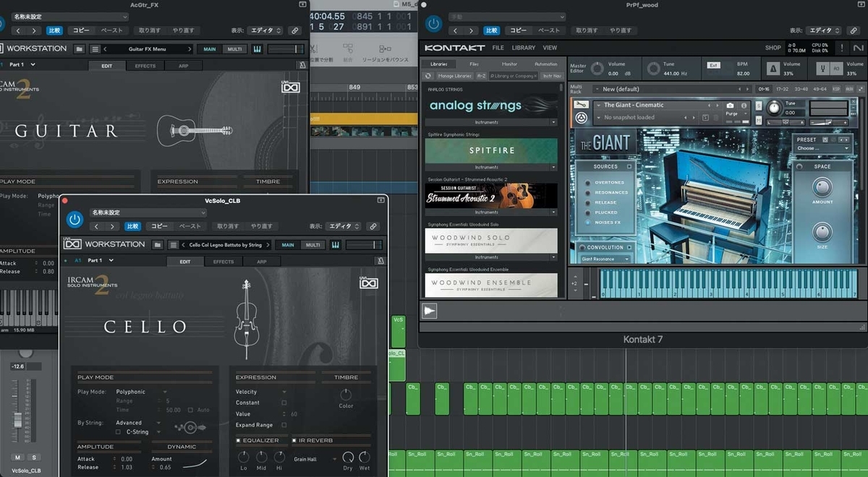
Task: Click the tuning fork icon in Kontakt
Action: coord(822,69)
